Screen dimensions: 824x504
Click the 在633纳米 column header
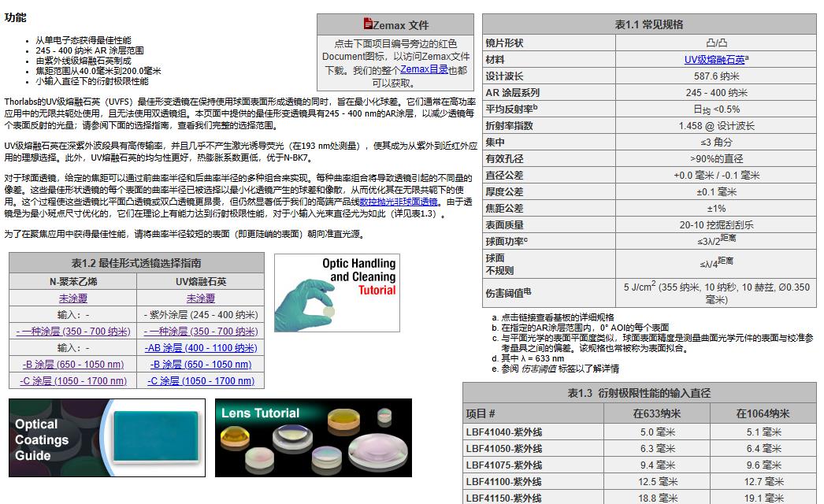tap(657, 413)
